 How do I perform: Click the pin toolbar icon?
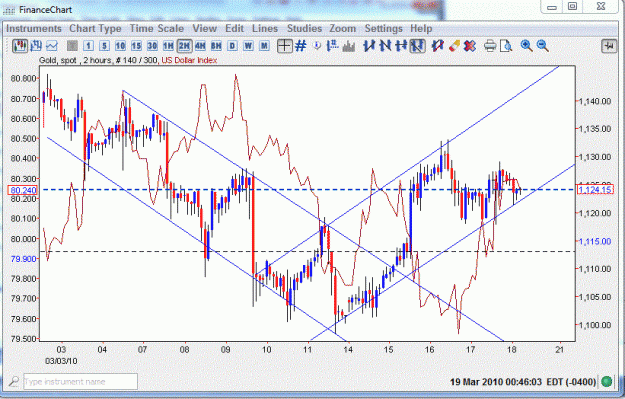point(609,46)
